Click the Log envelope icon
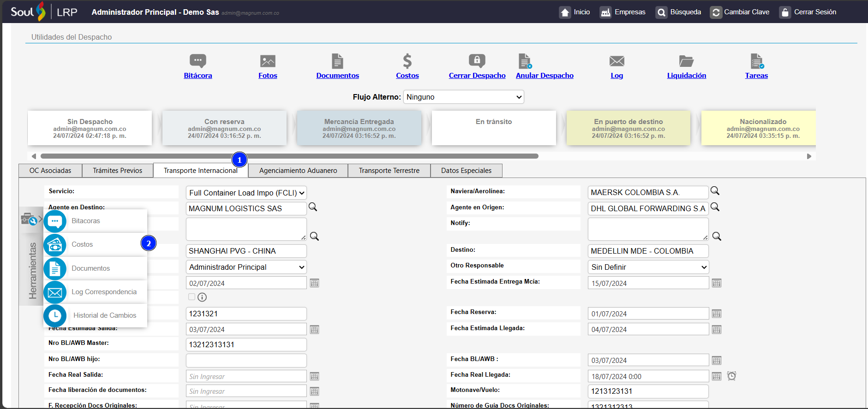868x409 pixels. tap(617, 61)
